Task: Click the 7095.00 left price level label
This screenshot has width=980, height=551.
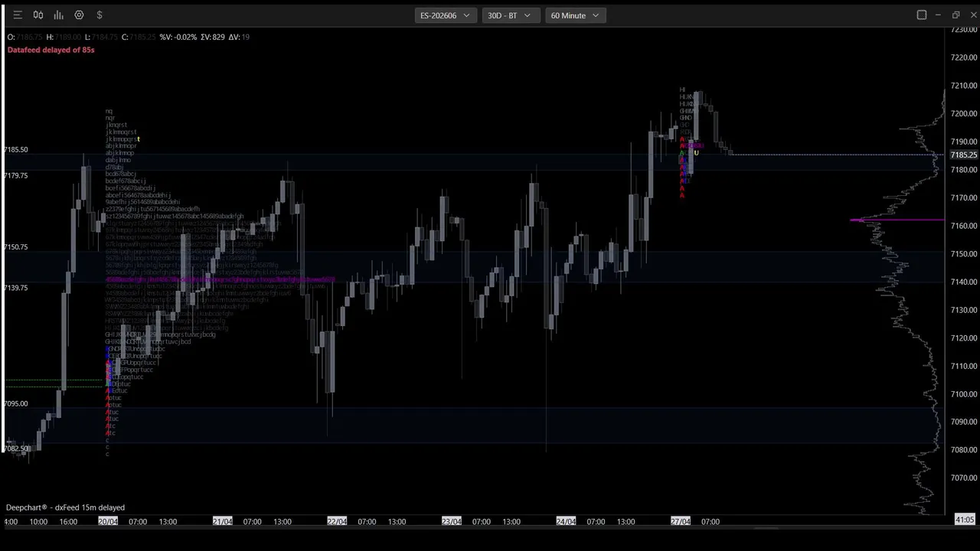Action: coord(15,404)
